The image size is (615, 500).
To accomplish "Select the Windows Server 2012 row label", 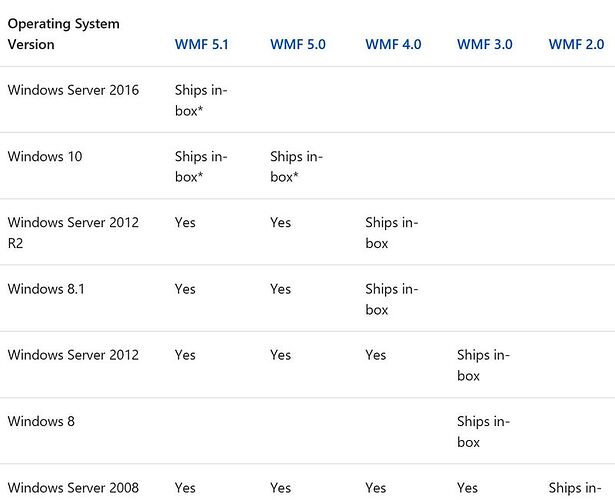I will [x=73, y=355].
